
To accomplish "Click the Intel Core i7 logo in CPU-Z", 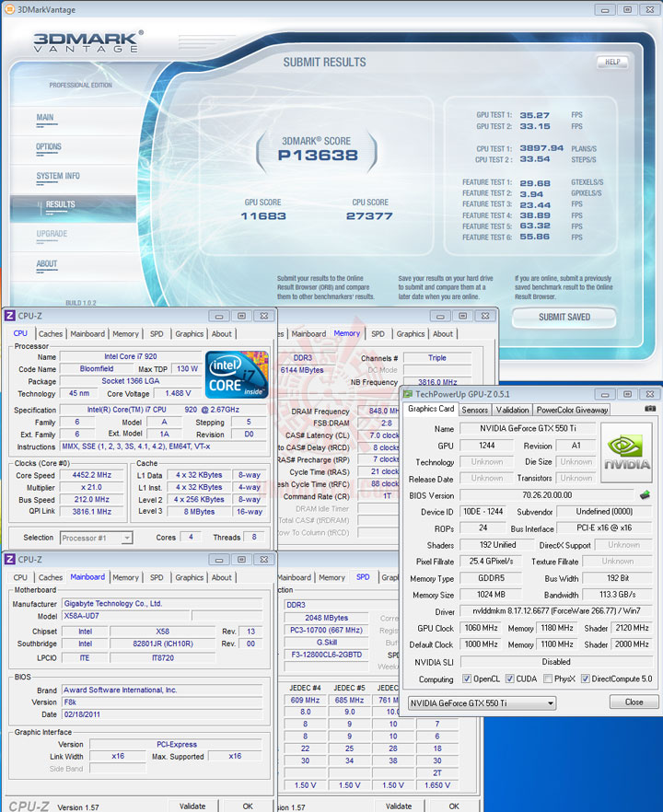I will (x=237, y=374).
